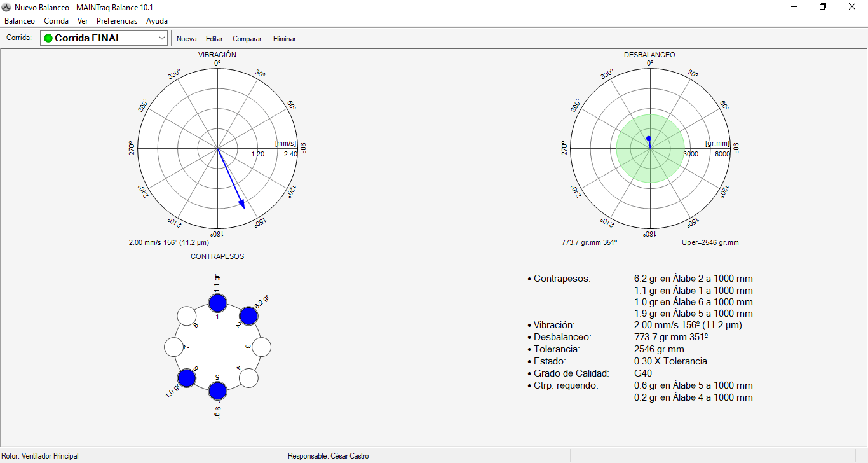Open the Ayuda menu
The image size is (868, 463).
point(156,21)
